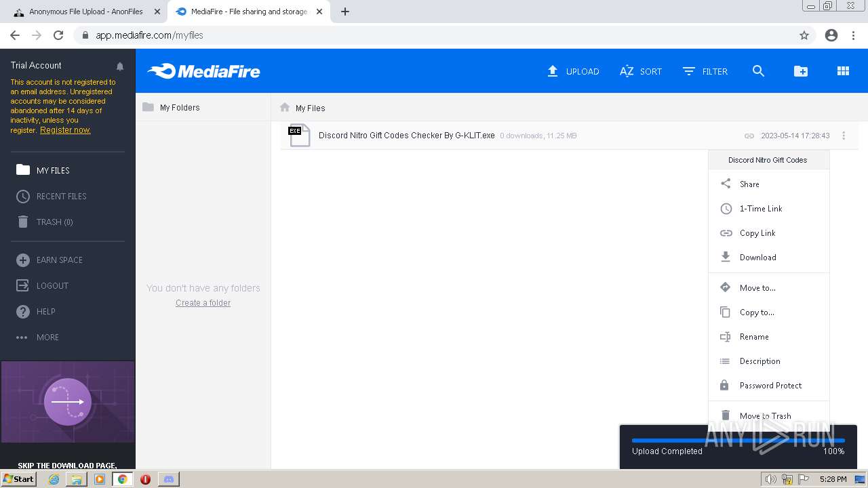868x488 pixels.
Task: Click the Create a folder link
Action: tap(203, 303)
